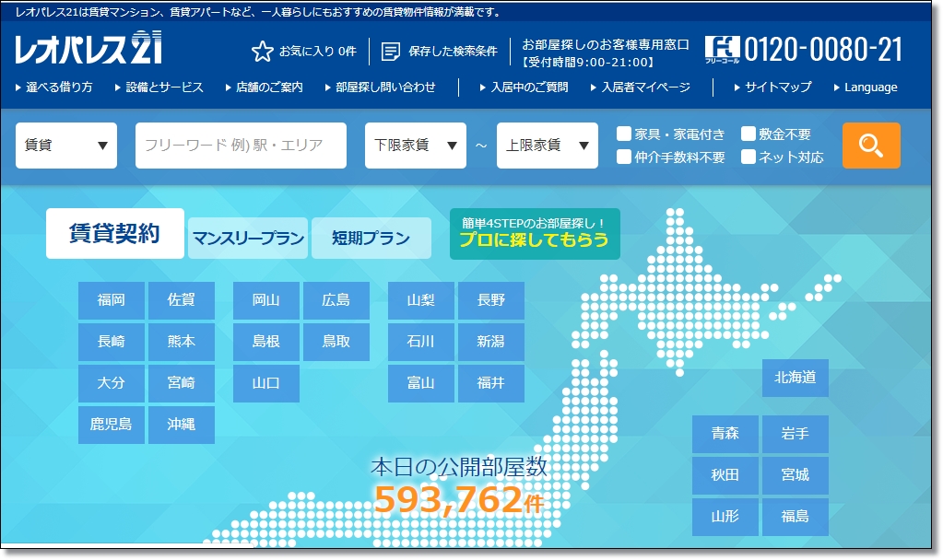Click the orange magnifier search button

871,146
